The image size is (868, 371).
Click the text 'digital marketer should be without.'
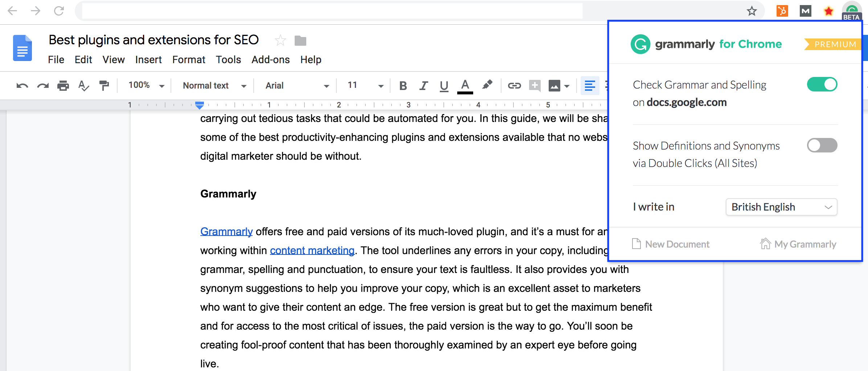click(281, 156)
